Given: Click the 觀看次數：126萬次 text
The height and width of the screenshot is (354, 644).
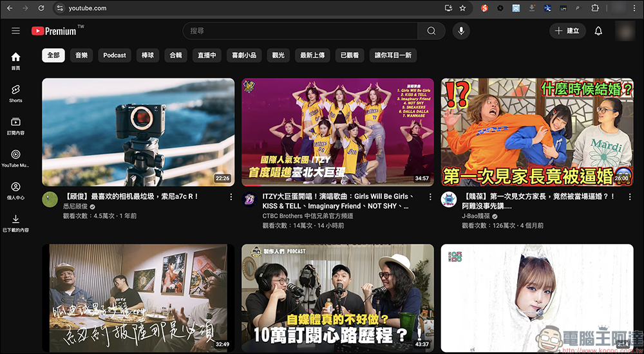Looking at the screenshot, I should 489,225.
